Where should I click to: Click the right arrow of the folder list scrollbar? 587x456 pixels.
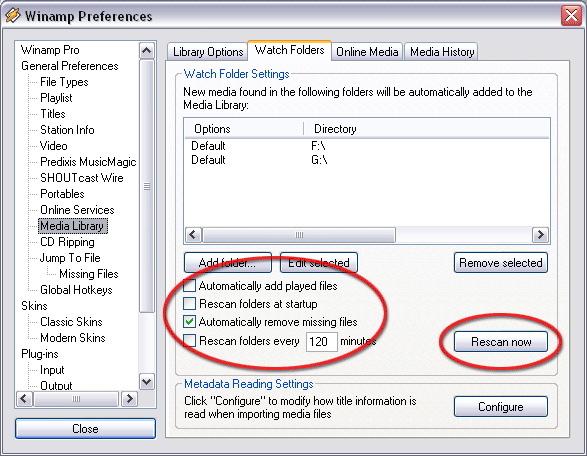(x=540, y=235)
